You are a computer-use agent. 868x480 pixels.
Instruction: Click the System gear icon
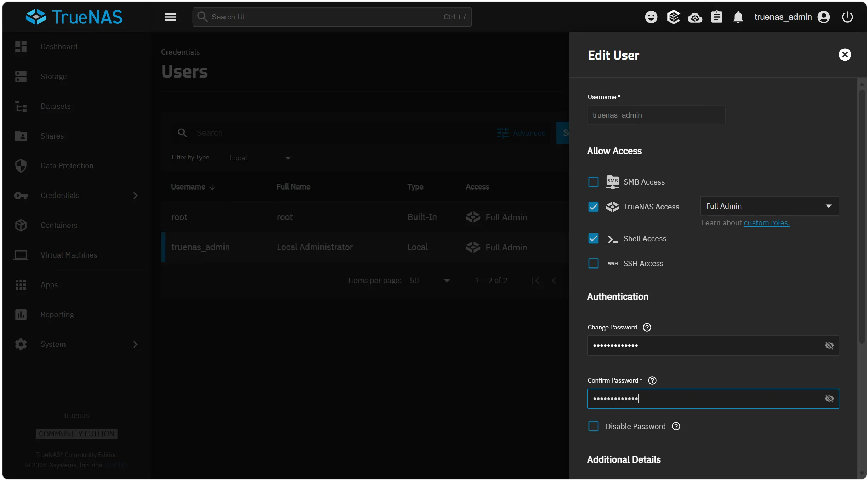click(21, 344)
